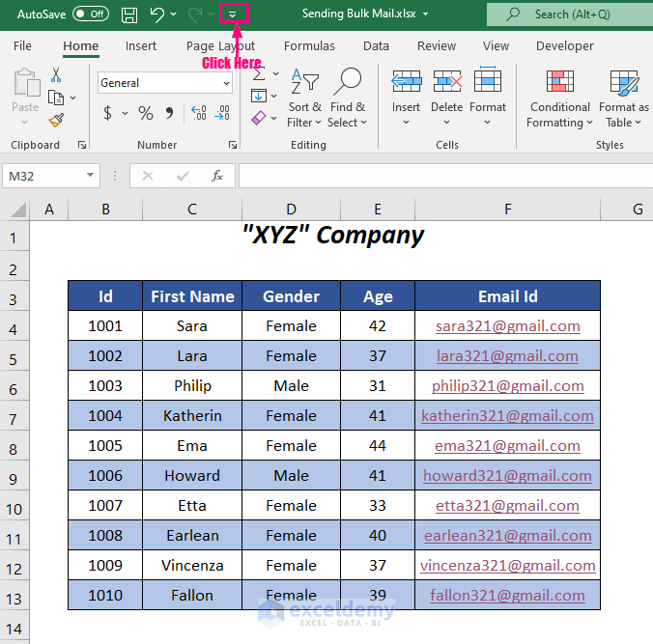Image resolution: width=653 pixels, height=644 pixels.
Task: Toggle the AutoSave switch
Action: point(91,14)
